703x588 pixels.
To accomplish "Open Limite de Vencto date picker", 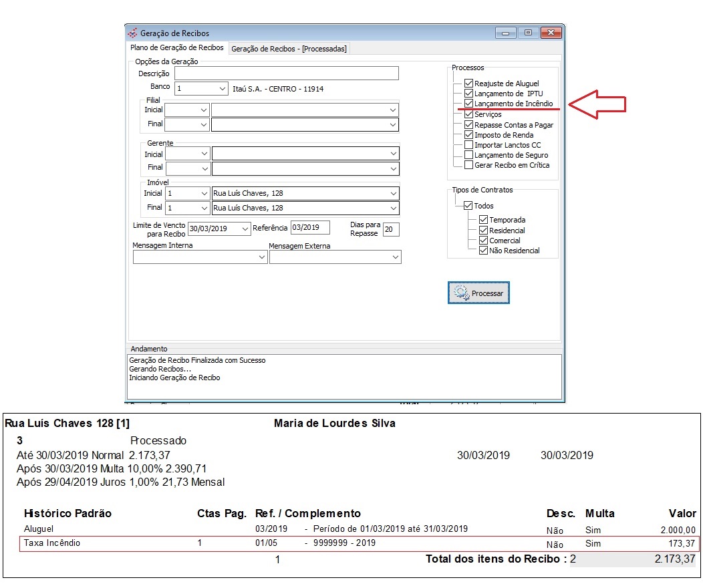I will tap(245, 229).
